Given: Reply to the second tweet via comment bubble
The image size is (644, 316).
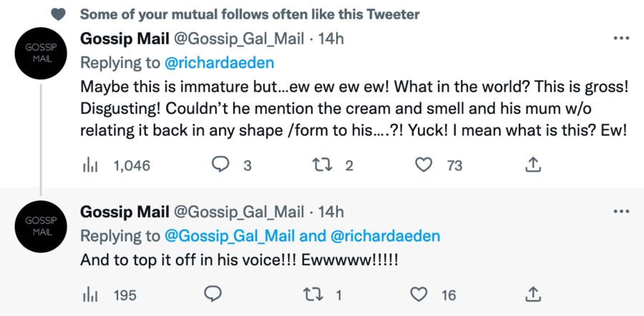Looking at the screenshot, I should point(213,294).
